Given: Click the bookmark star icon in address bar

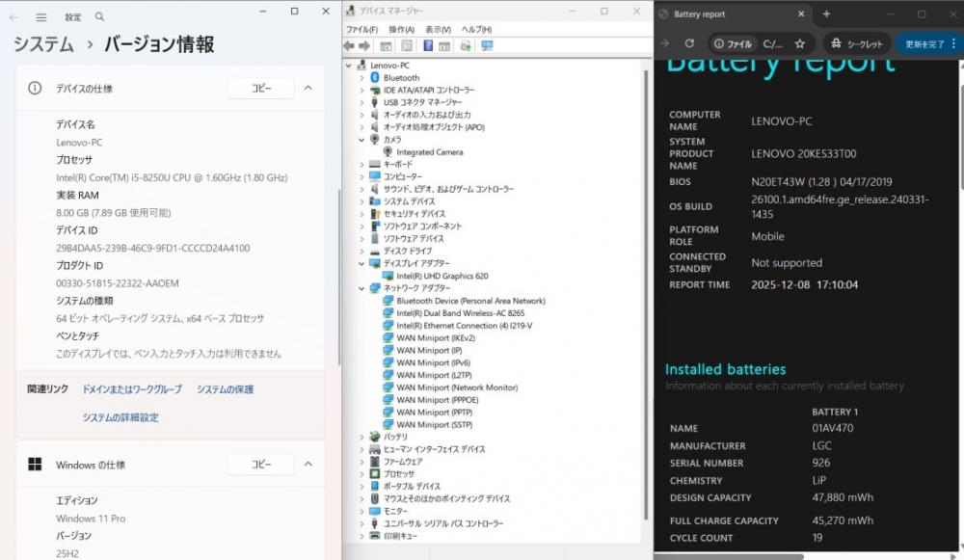Looking at the screenshot, I should 800,43.
